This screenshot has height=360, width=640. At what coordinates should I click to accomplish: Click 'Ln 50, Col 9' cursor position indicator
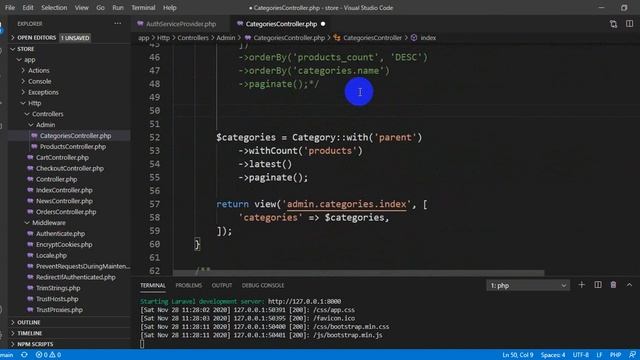coord(518,355)
